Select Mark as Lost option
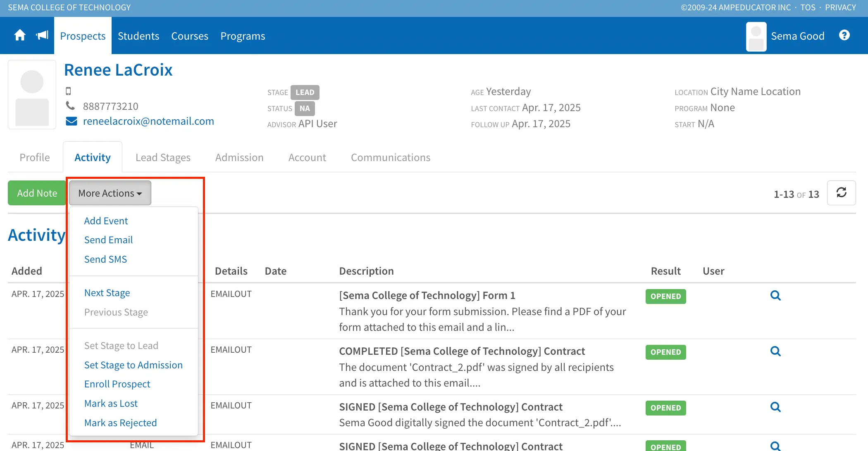This screenshot has height=451, width=868. 111,404
